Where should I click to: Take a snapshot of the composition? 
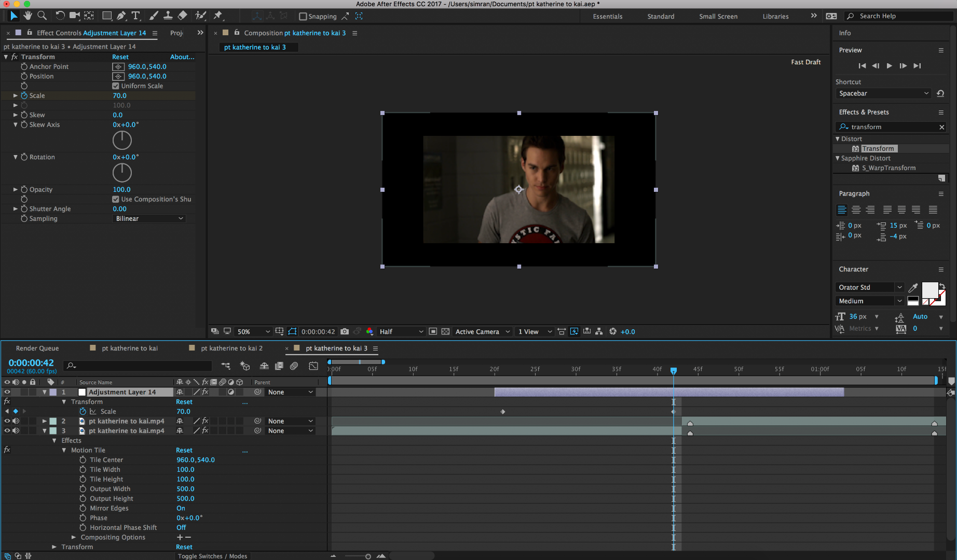click(345, 331)
